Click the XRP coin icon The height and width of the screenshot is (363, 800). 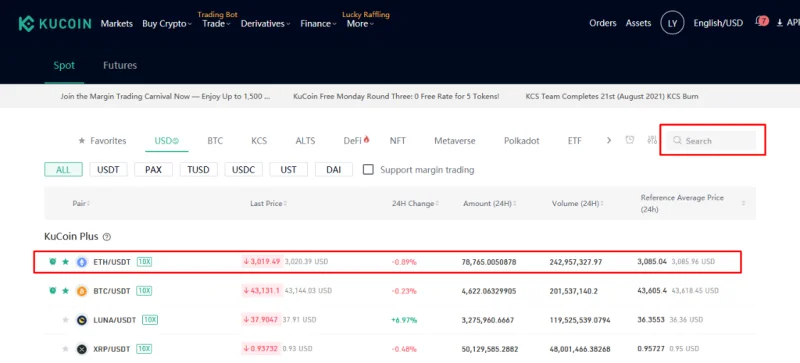[82, 349]
